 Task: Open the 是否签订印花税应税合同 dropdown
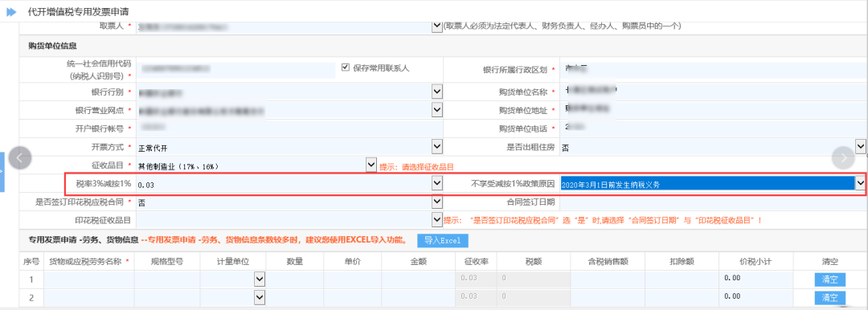point(437,202)
